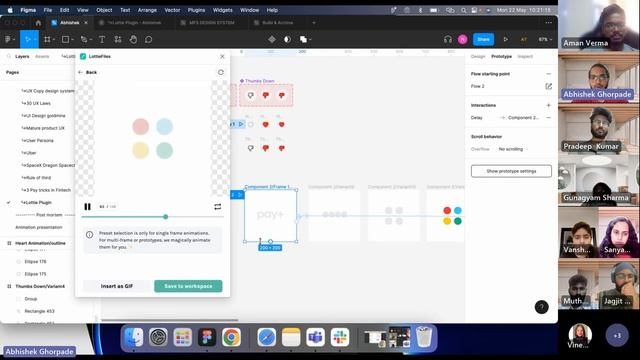Switch to the Assets tab
640x360 pixels.
42,56
